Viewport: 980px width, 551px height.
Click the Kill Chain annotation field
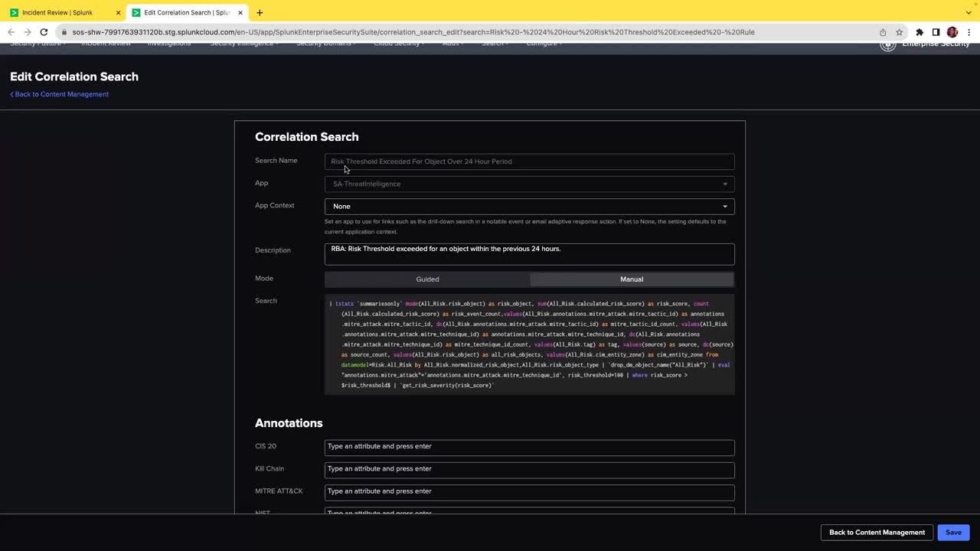(529, 469)
